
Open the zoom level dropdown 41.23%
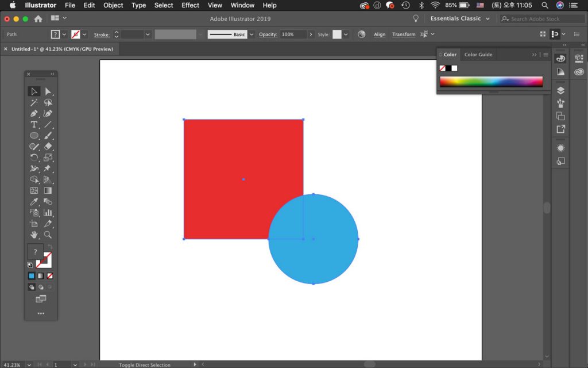[29, 365]
